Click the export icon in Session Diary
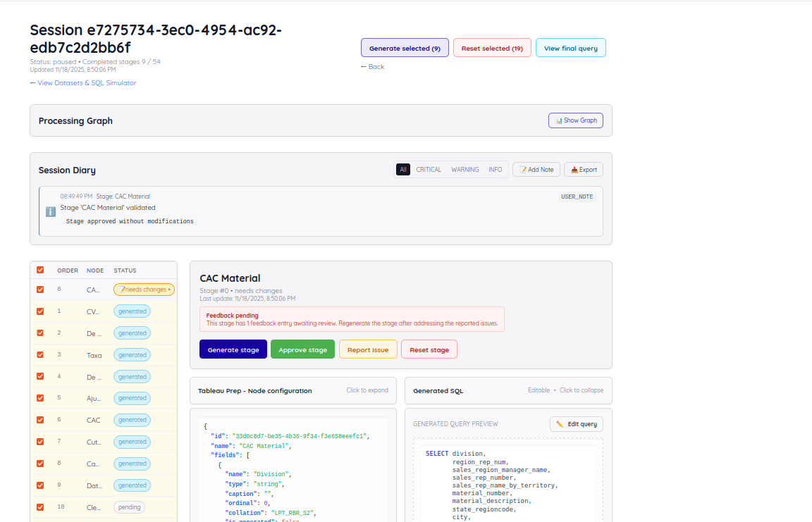 click(574, 170)
